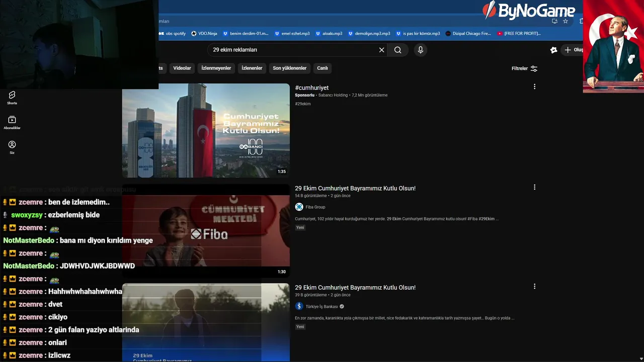Start voice search with microphone icon
This screenshot has height=362, width=644.
click(x=421, y=50)
